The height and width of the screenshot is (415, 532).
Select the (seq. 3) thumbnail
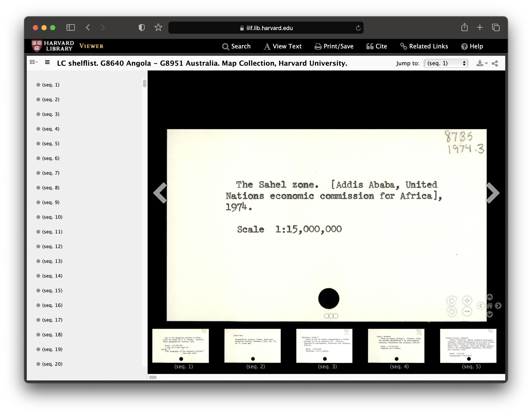coord(324,346)
